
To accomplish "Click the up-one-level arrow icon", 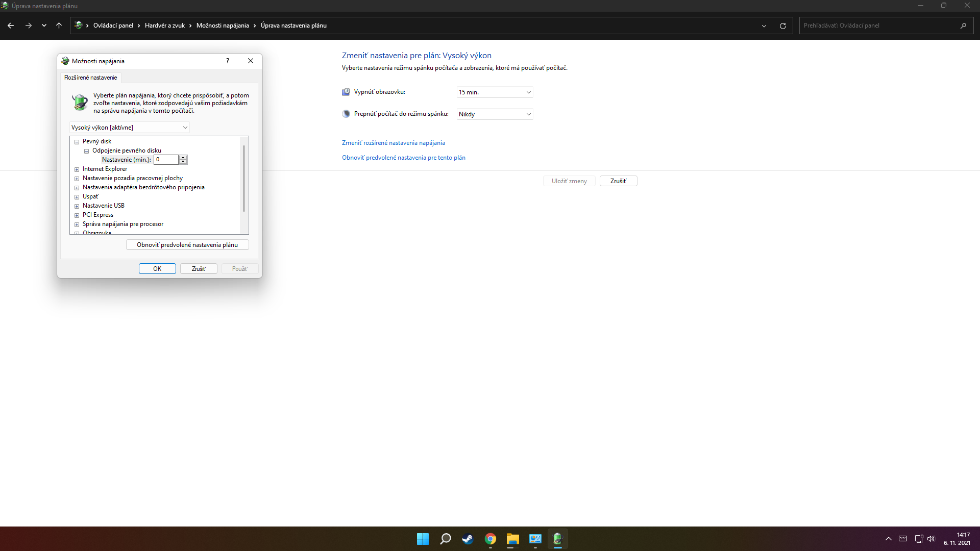I will click(59, 26).
